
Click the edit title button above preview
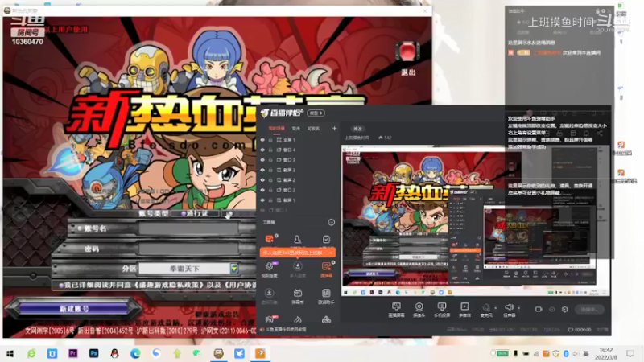357,129
